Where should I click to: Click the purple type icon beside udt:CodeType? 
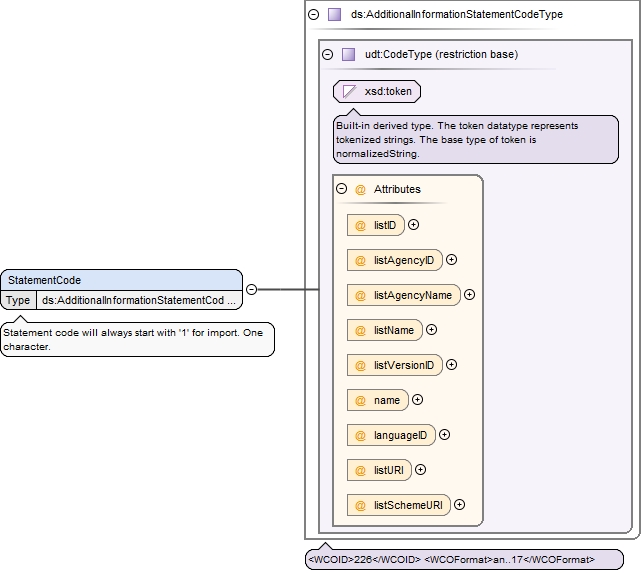(348, 54)
